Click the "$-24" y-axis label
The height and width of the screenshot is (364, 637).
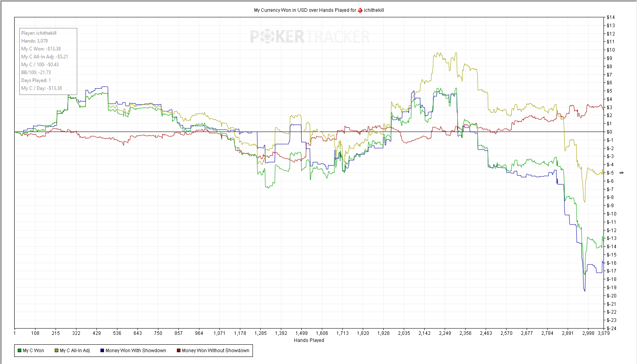click(611, 329)
